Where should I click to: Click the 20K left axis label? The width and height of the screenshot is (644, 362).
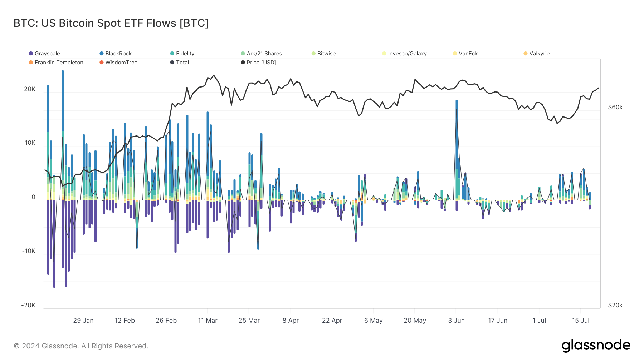30,89
